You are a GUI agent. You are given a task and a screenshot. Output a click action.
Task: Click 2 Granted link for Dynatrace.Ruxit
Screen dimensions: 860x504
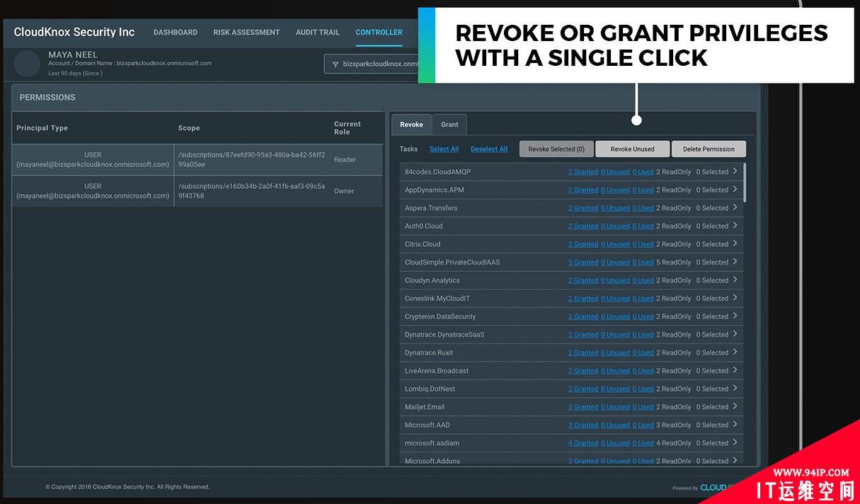point(583,353)
